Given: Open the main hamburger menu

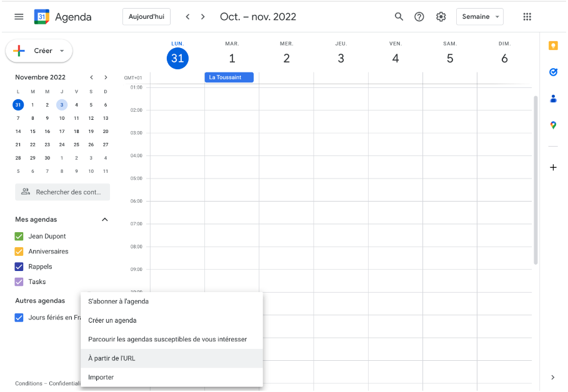Looking at the screenshot, I should (19, 17).
